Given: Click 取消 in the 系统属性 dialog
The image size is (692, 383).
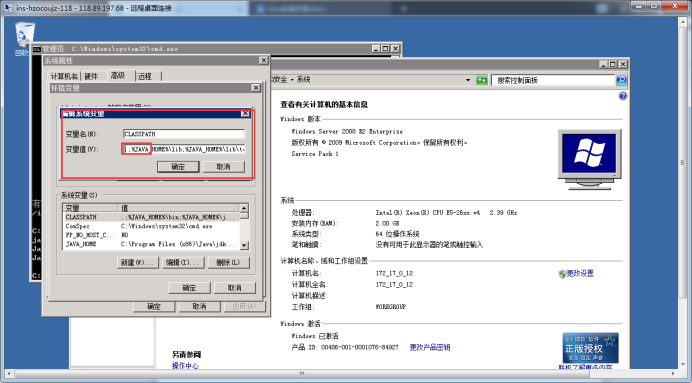Looking at the screenshot, I should [199, 306].
